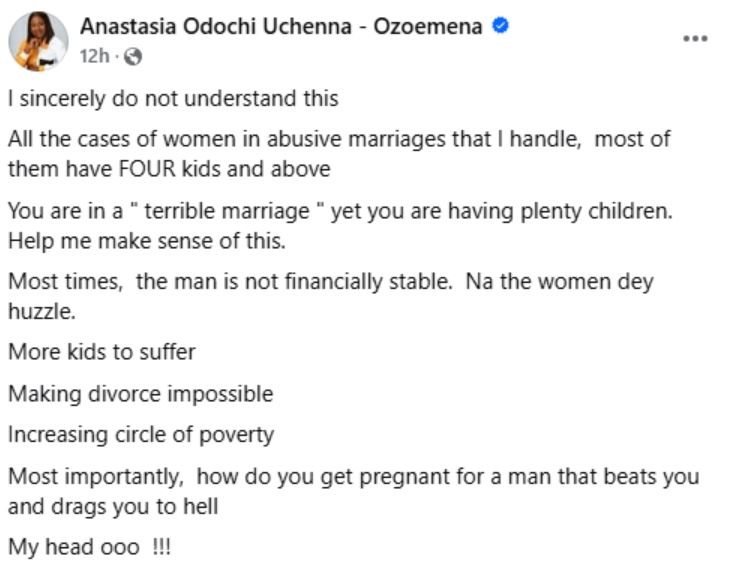Viewport: 729px width, 562px height.
Task: Click the line "Making divorce impossible"
Action: [140, 393]
